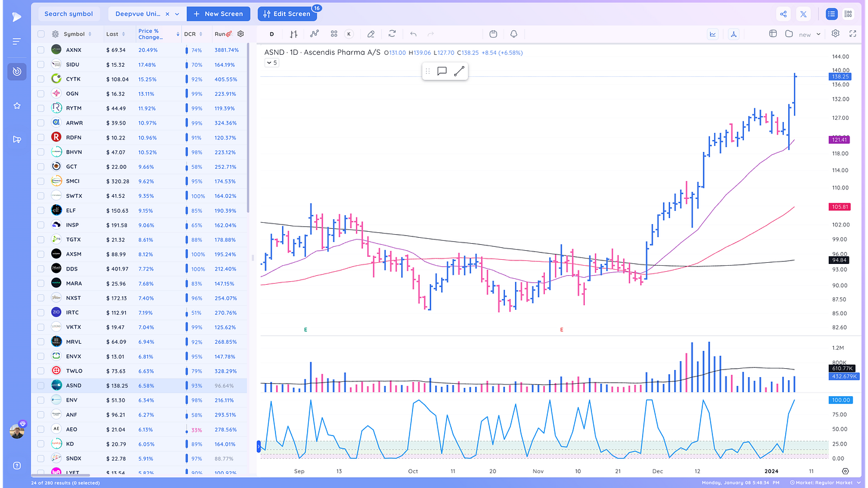The height and width of the screenshot is (488, 868).
Task: Open the alert bell icon
Action: coord(513,34)
